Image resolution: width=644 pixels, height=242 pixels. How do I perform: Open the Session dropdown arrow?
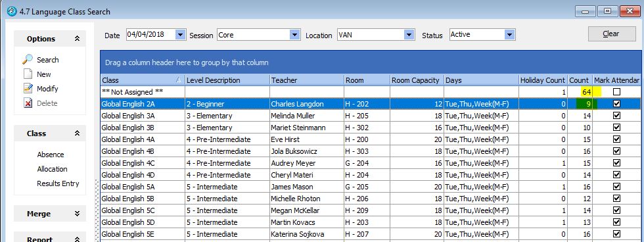tap(294, 35)
